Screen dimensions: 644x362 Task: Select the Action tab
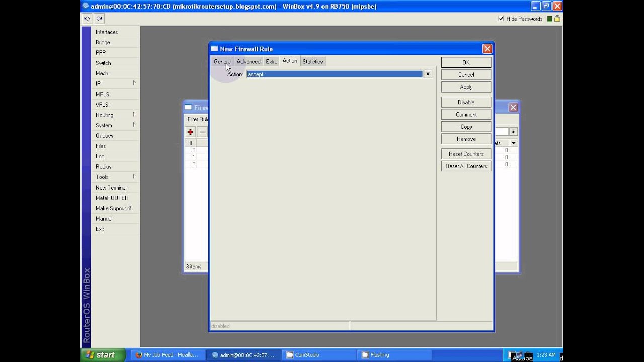point(290,61)
